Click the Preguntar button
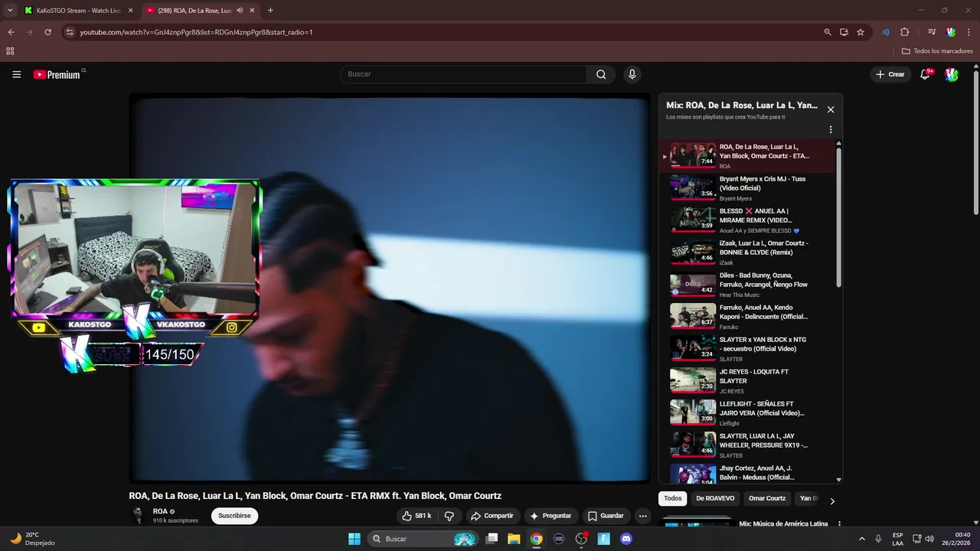 550,516
